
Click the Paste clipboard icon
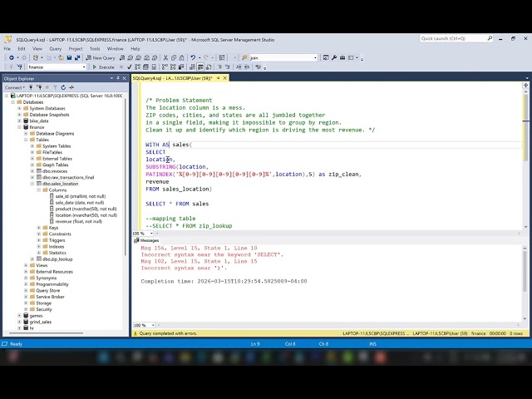[x=181, y=57]
